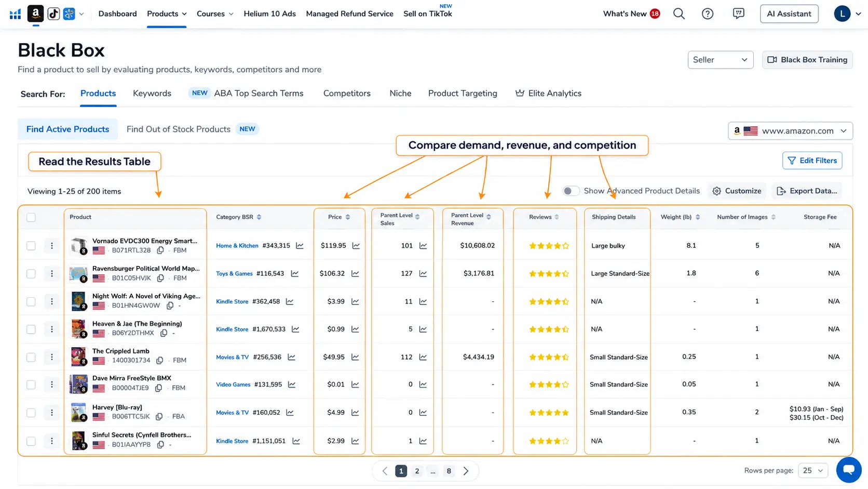The width and height of the screenshot is (868, 489).
Task: Select checkbox for Harvey Blu-ray row
Action: (x=31, y=413)
